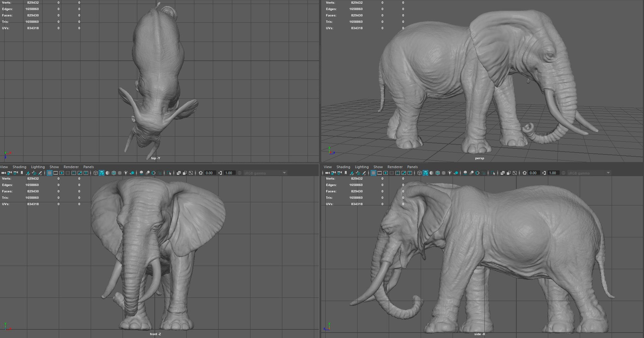Toggle Field Chart in front panel
Screen dimensions: 644x338
tap(74, 173)
